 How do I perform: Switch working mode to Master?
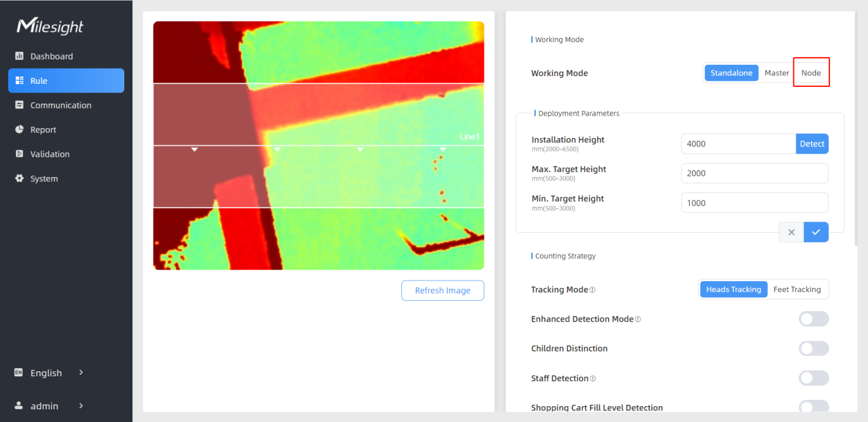point(777,73)
